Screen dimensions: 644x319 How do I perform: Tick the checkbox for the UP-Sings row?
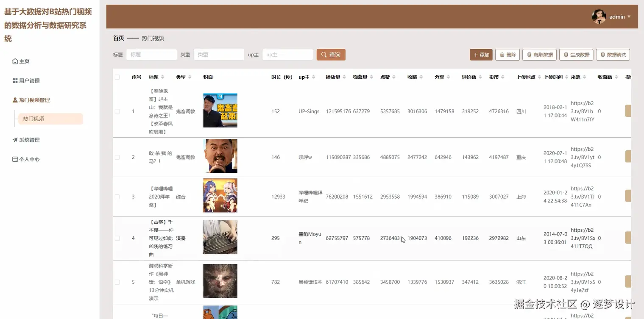point(117,111)
